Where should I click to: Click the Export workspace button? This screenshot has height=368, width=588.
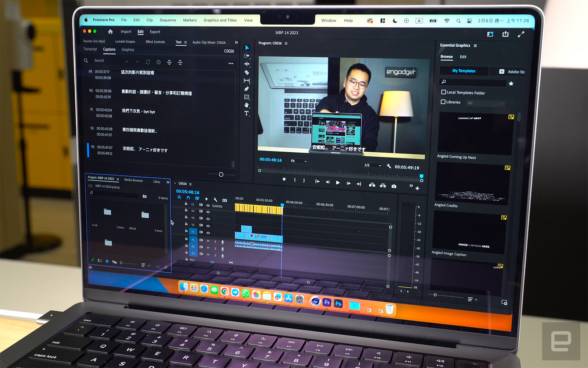coord(155,32)
